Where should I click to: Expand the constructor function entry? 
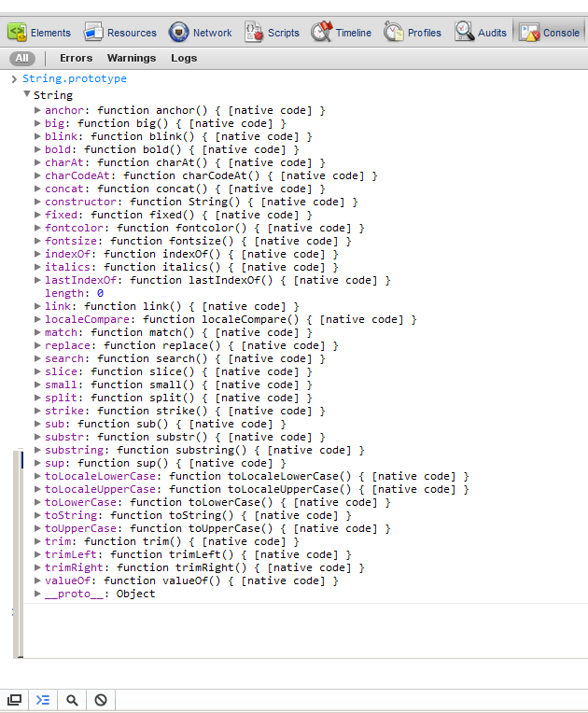37,202
